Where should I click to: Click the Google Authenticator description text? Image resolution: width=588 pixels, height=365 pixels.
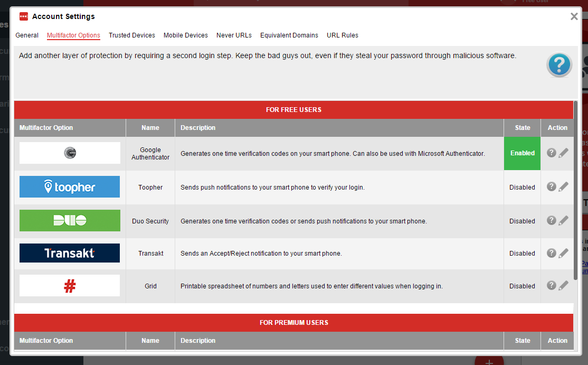(x=333, y=153)
